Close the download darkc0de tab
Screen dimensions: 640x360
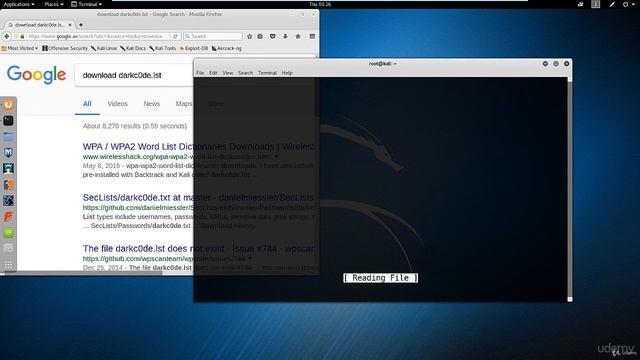click(x=70, y=25)
